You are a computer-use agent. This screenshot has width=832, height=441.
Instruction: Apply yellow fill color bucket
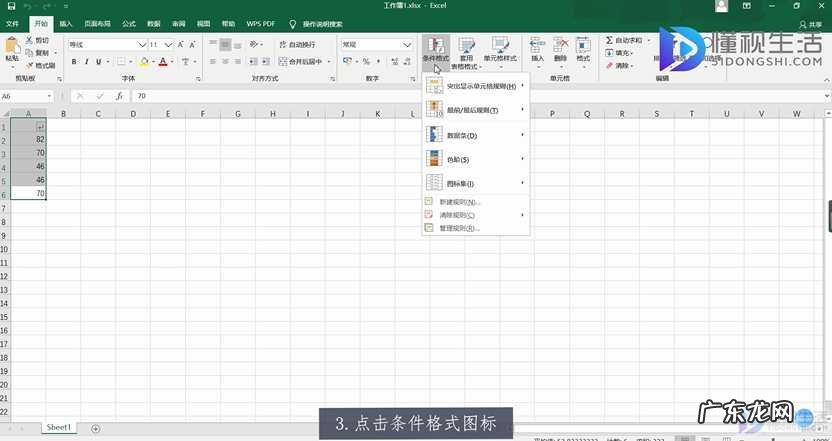click(x=144, y=62)
